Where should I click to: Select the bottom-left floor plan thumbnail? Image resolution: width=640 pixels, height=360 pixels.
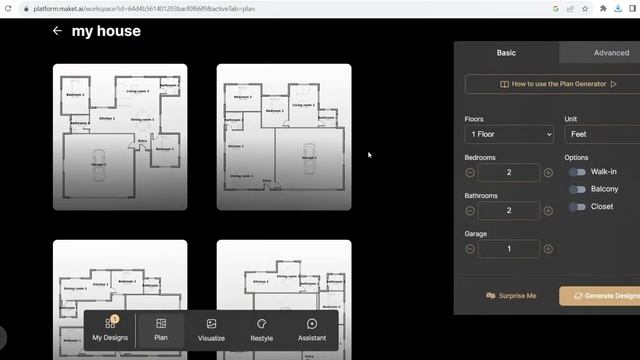coord(120,300)
